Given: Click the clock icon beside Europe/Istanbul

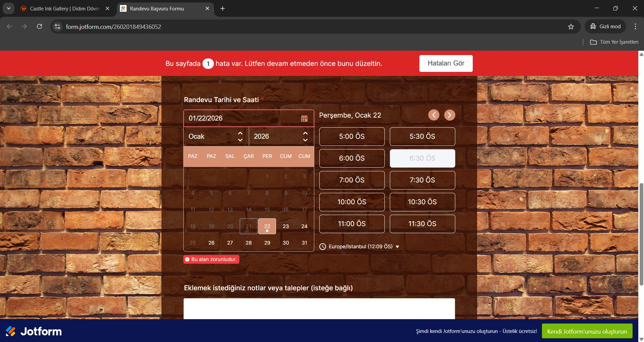Looking at the screenshot, I should point(323,247).
